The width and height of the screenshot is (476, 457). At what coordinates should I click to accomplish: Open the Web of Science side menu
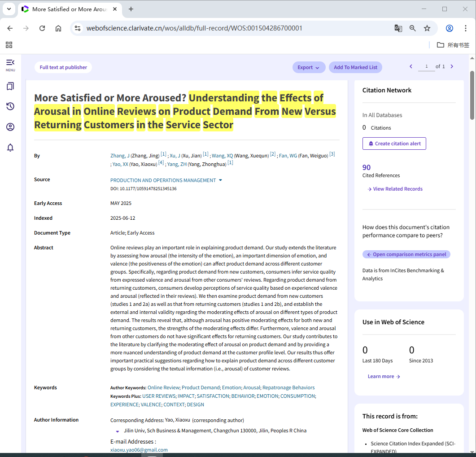point(10,65)
